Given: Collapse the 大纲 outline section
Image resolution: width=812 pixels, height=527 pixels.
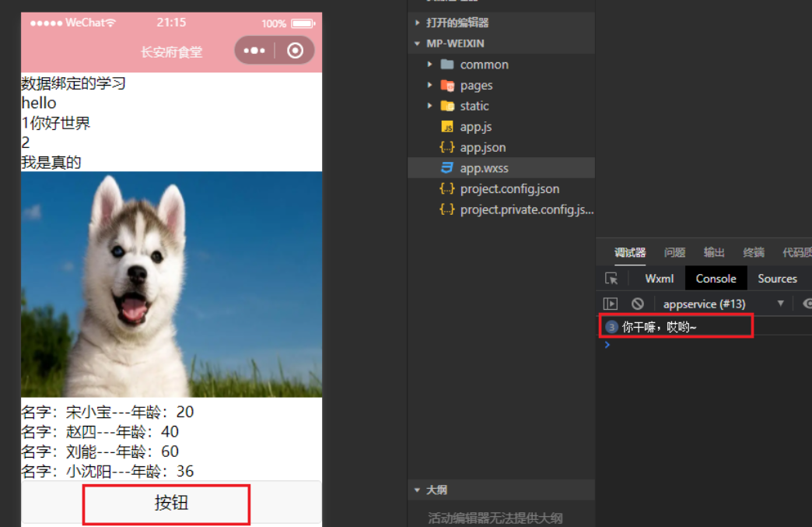Looking at the screenshot, I should pos(418,490).
